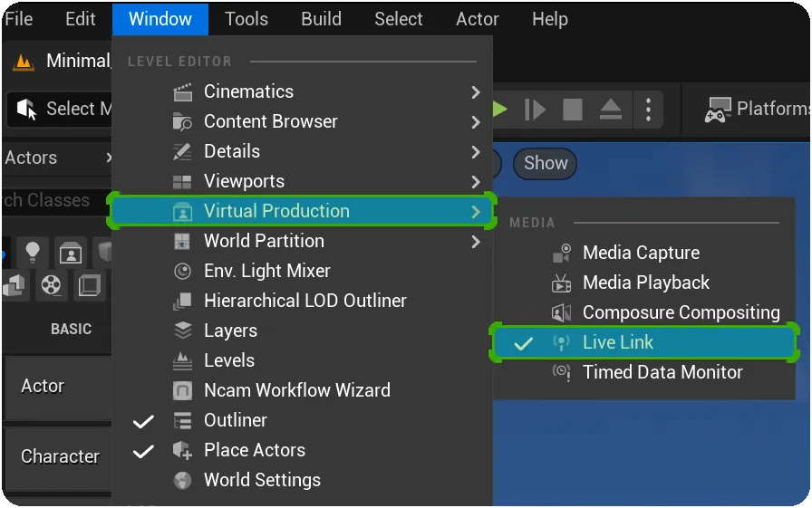Choose Media Capture menu item
This screenshot has height=508, width=812.
(645, 253)
